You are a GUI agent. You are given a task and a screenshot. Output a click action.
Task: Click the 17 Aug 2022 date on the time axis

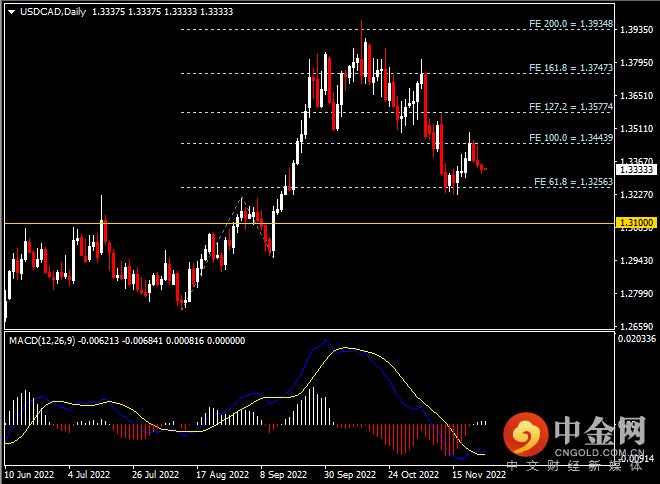pyautogui.click(x=221, y=476)
